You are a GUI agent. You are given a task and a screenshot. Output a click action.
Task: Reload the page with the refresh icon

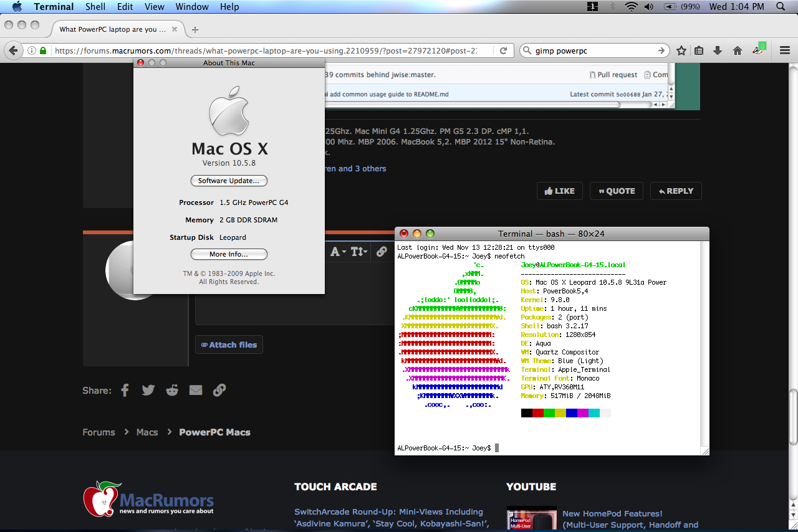(504, 51)
